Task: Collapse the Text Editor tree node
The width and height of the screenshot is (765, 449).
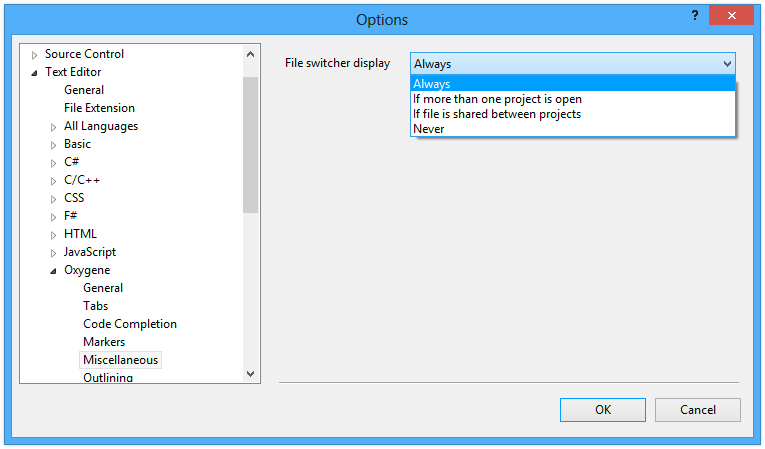Action: (x=35, y=73)
